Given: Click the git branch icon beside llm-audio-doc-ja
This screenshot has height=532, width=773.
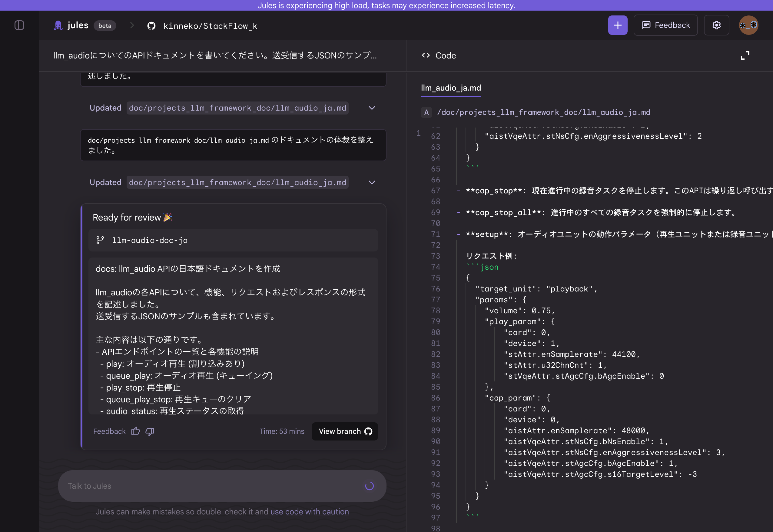Looking at the screenshot, I should click(100, 240).
